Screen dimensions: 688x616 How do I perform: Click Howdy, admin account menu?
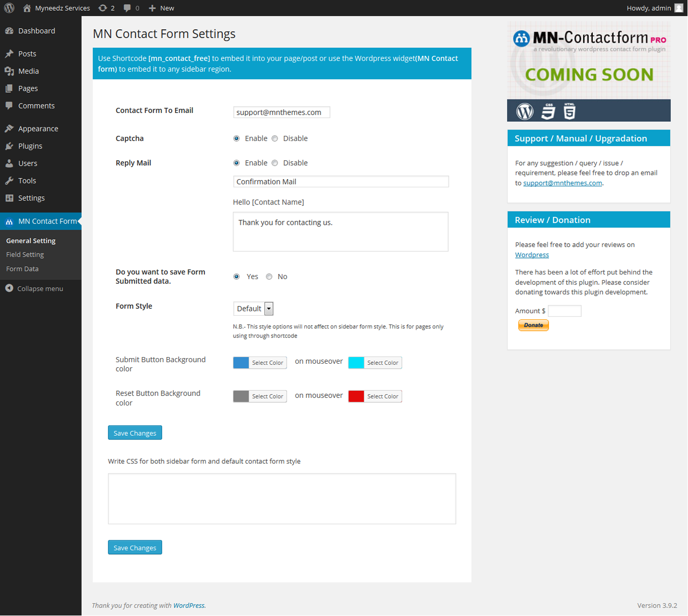point(655,8)
